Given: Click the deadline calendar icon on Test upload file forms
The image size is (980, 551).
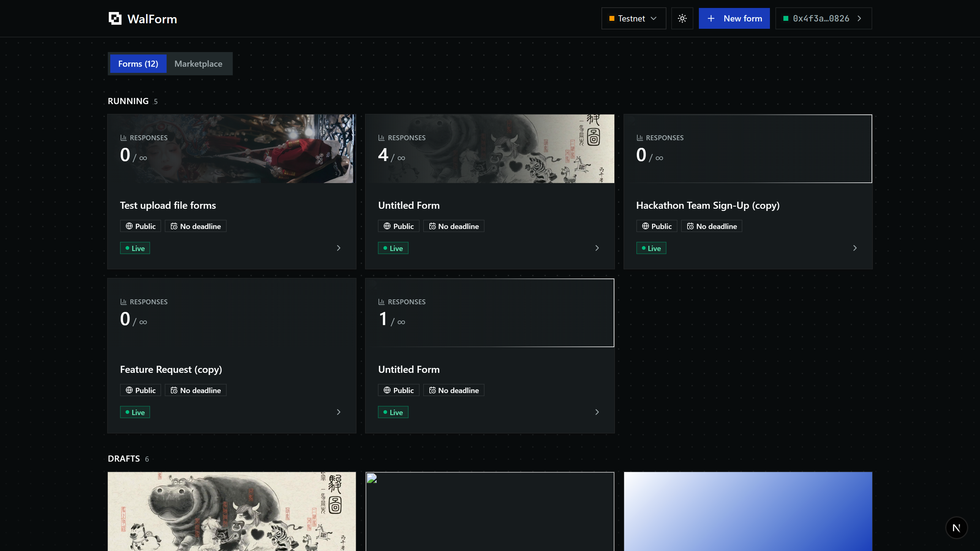Looking at the screenshot, I should (174, 226).
